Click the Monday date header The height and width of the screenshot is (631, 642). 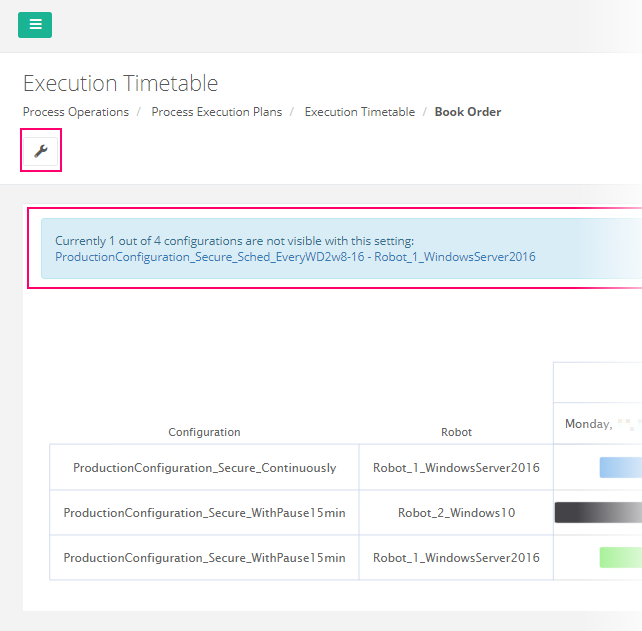point(597,423)
